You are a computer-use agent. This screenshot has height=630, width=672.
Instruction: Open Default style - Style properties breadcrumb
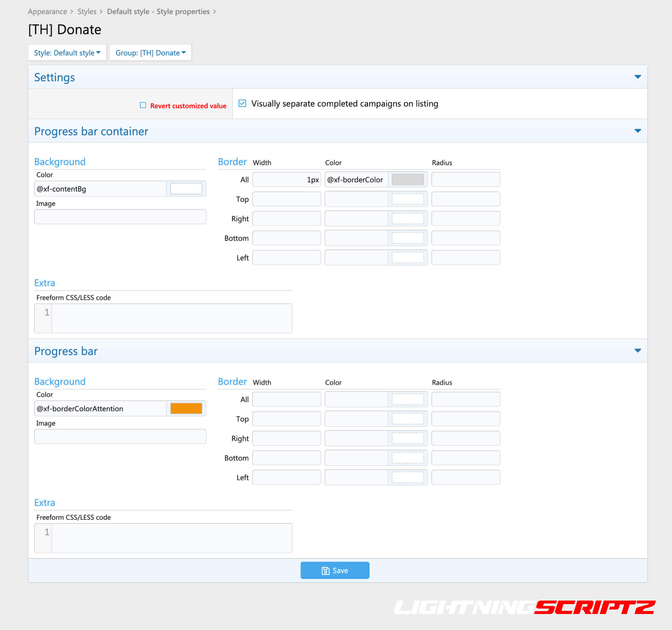point(158,12)
